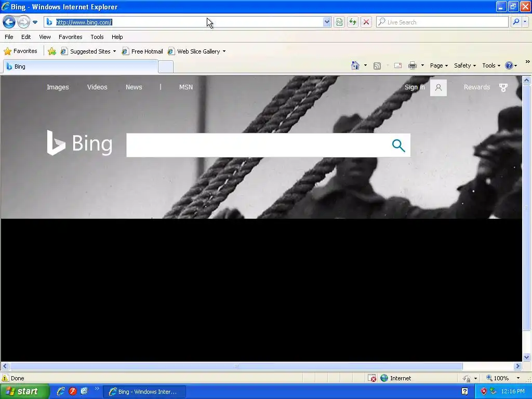Click the red Stop loading icon
Screen dimensions: 532x399
pyautogui.click(x=366, y=22)
